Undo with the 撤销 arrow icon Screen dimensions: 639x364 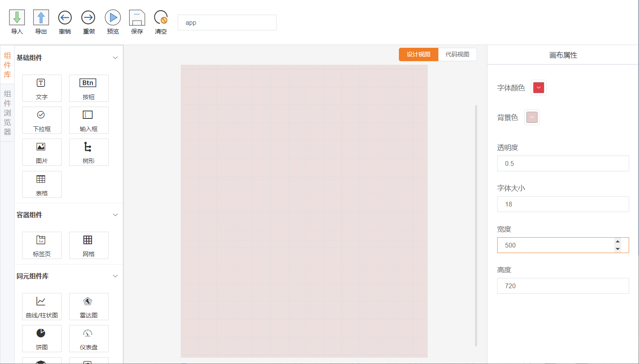point(65,18)
